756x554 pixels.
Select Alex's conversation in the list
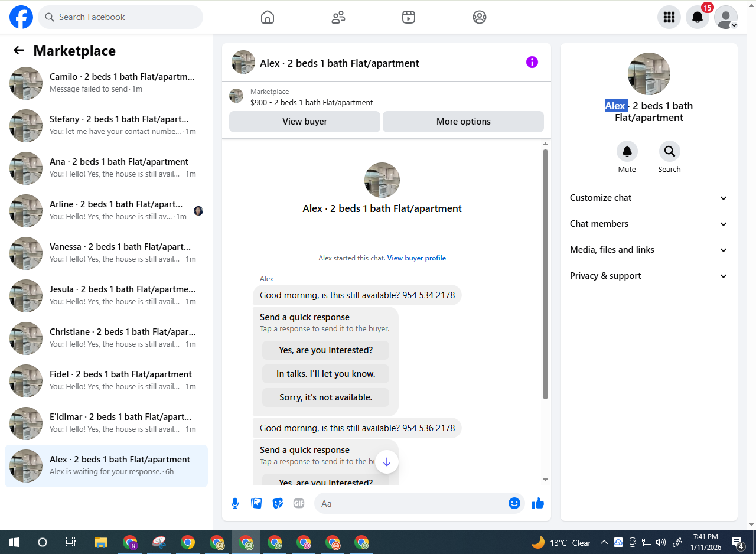click(x=106, y=466)
